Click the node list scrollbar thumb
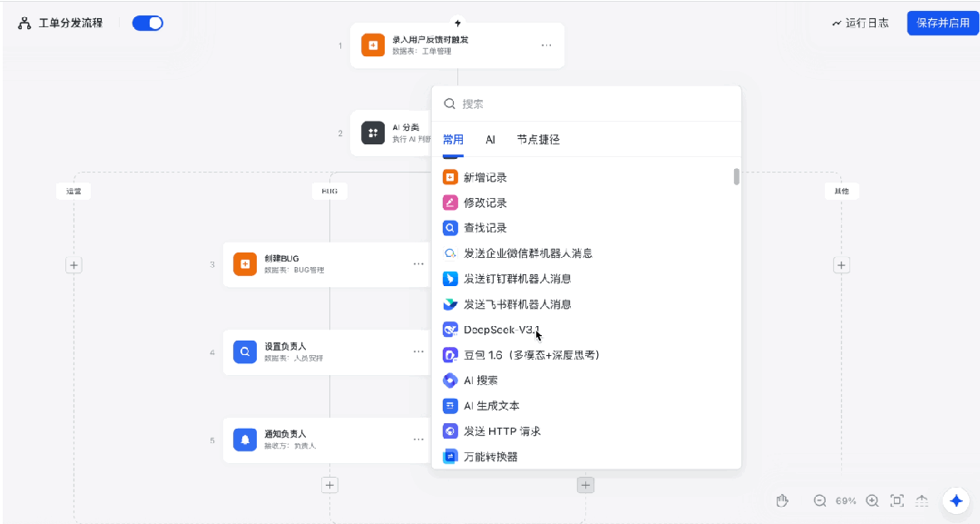 [x=736, y=177]
